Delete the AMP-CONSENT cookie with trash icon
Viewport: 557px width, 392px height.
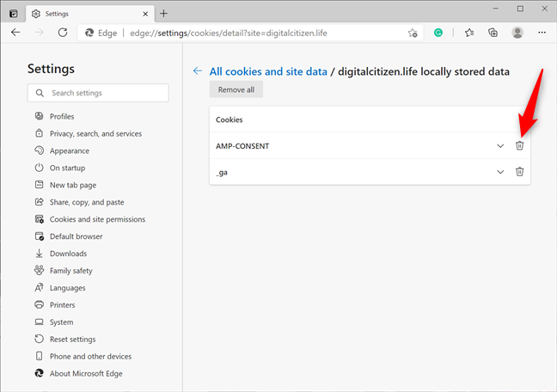point(519,146)
